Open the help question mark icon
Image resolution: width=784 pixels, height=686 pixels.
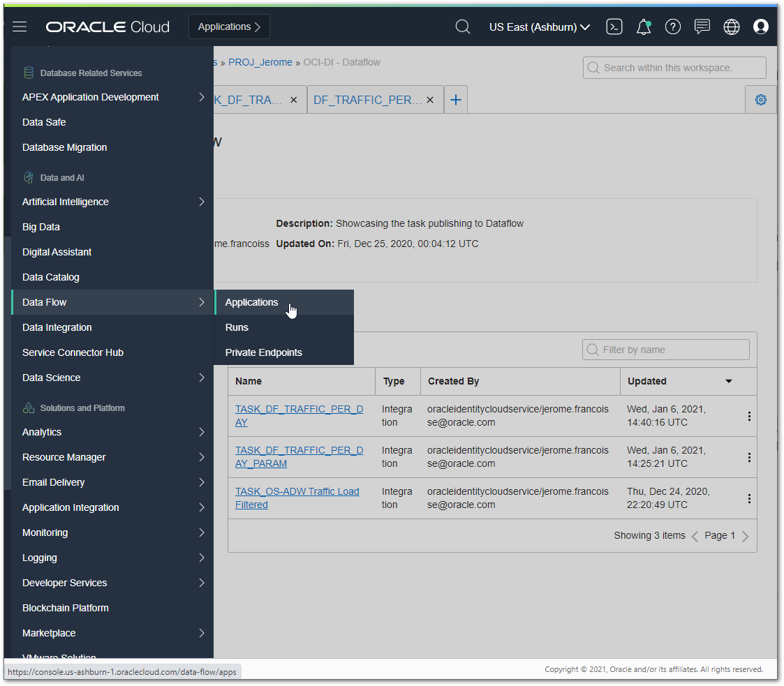pyautogui.click(x=672, y=27)
